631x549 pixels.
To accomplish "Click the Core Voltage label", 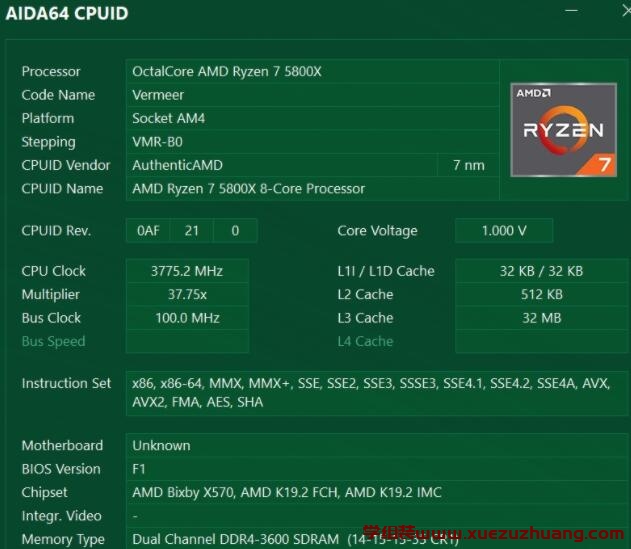I will [x=377, y=231].
